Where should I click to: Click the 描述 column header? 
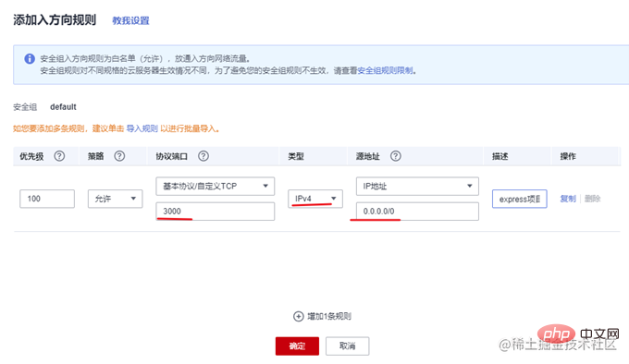(500, 156)
